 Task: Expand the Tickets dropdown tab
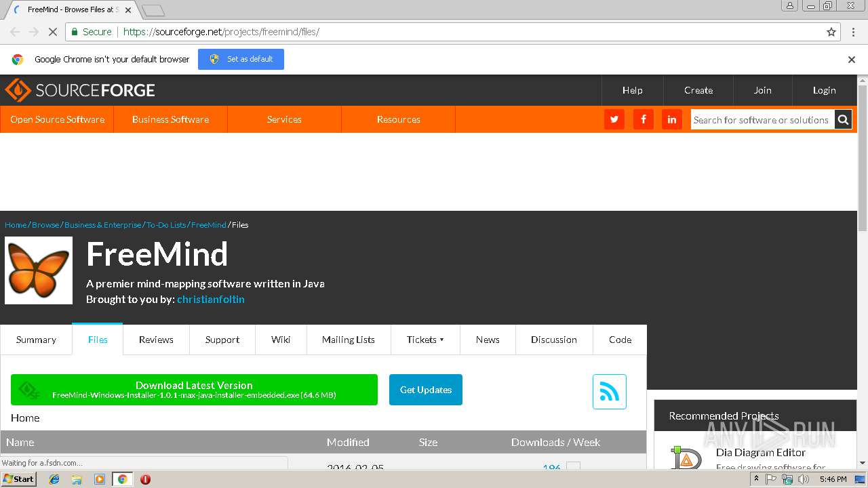point(425,340)
